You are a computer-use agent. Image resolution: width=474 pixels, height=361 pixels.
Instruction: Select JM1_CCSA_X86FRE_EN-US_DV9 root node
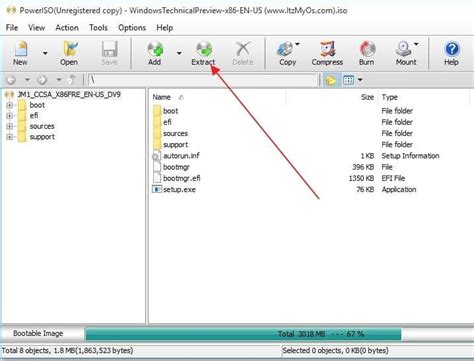pos(69,95)
